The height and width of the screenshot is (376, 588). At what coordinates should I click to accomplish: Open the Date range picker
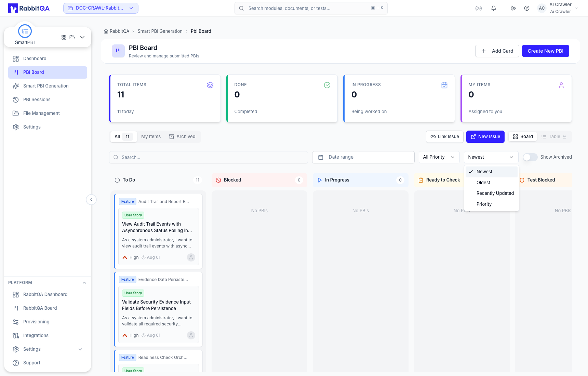363,157
